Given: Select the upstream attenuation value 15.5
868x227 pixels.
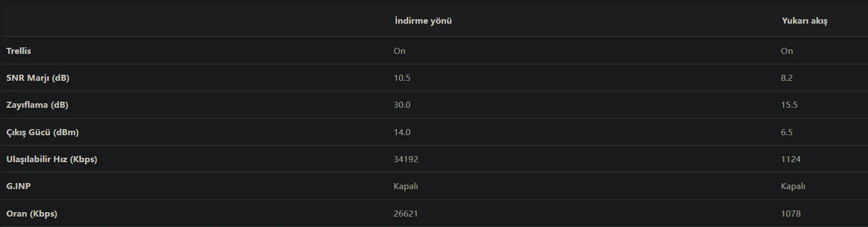Looking at the screenshot, I should (789, 105).
